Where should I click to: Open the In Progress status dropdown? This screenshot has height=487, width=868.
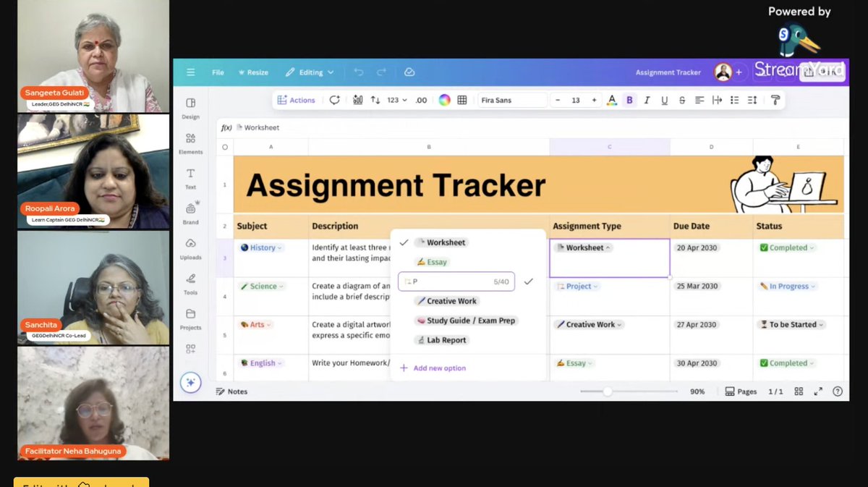coord(788,287)
